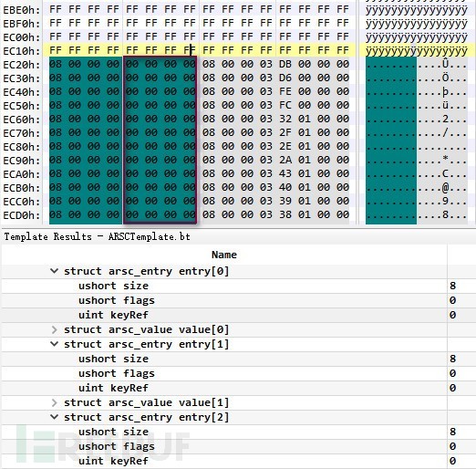Click the 'Template Results - ARSCTemplate.bt' panel title
The width and height of the screenshot is (476, 469).
coord(98,236)
